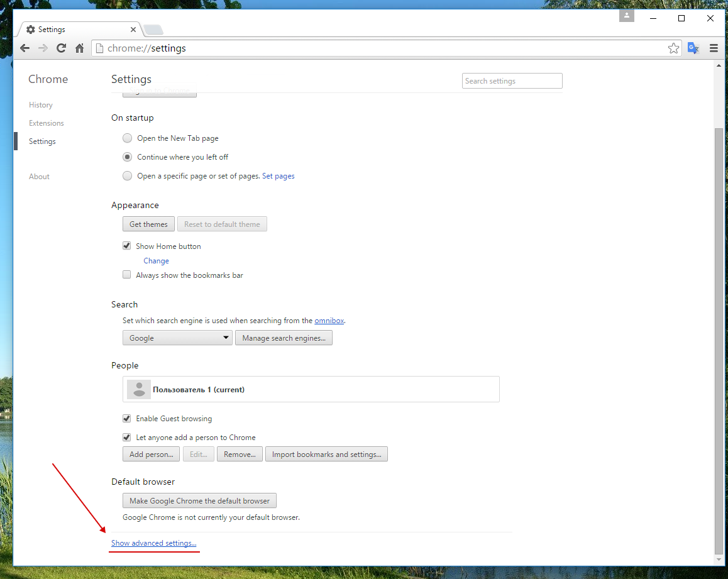Close the Settings tab
Image resolution: width=728 pixels, height=579 pixels.
[133, 30]
